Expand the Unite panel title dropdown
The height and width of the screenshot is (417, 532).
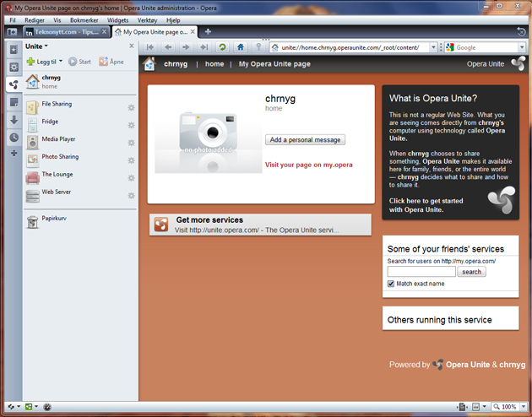coord(46,46)
